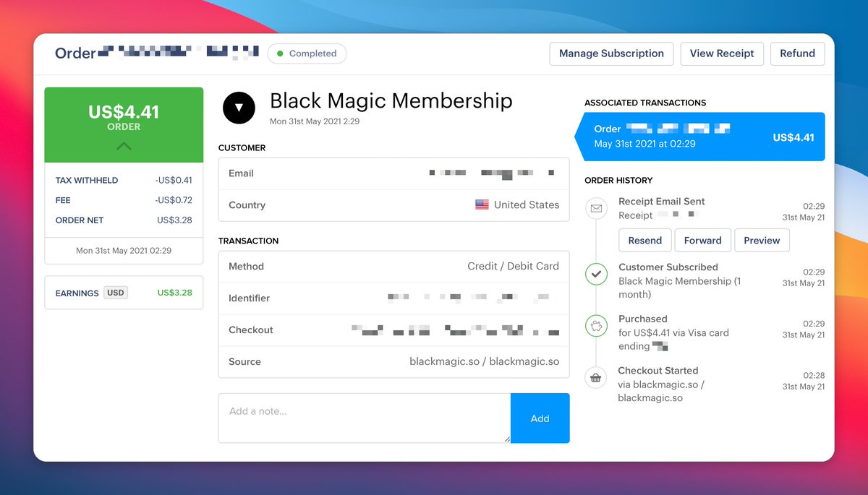Click the United States country value
This screenshot has height=495, width=868.
527,205
